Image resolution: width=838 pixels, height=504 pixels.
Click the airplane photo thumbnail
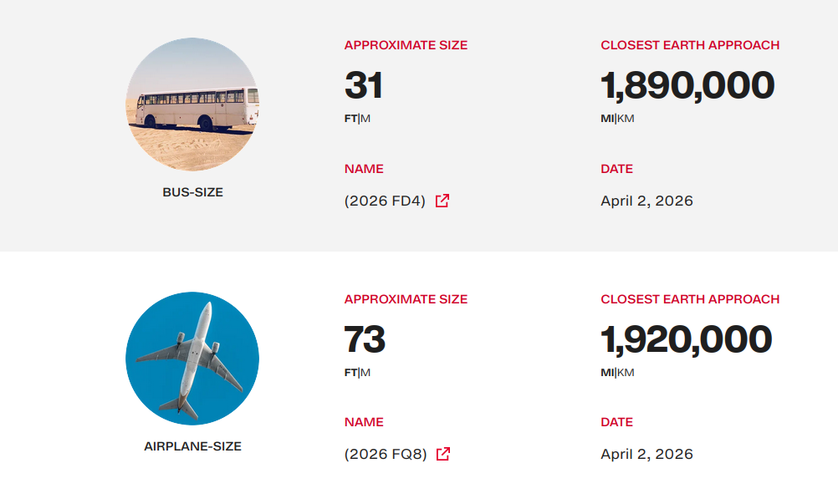[x=192, y=359]
